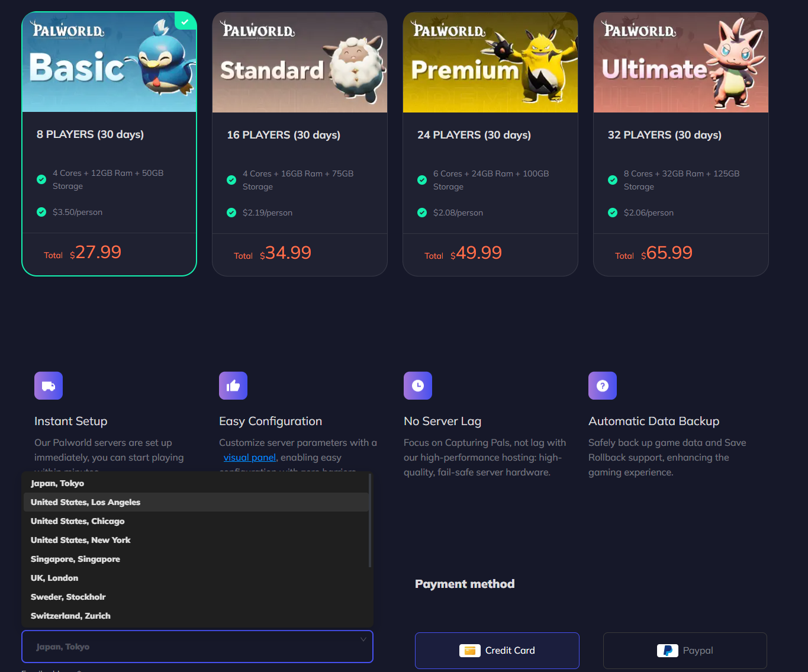Open the Japan, Tokyo location select box

point(197,647)
